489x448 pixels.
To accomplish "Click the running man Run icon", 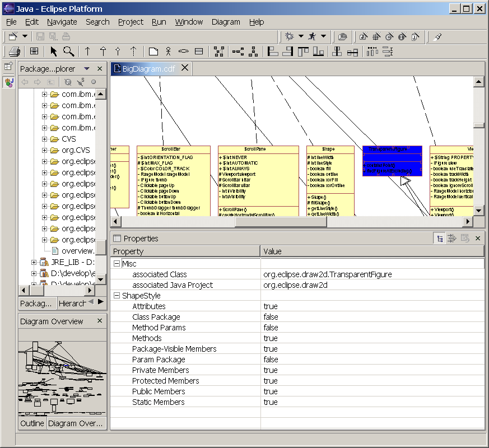I will coord(313,36).
